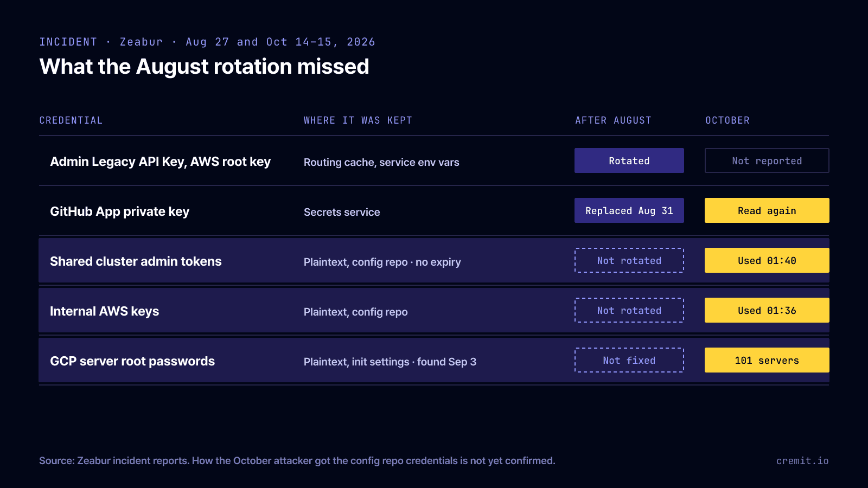Click 'Plaintext, config repo' in Internal AWS row
Viewport: 868px width, 488px height.
click(x=356, y=312)
